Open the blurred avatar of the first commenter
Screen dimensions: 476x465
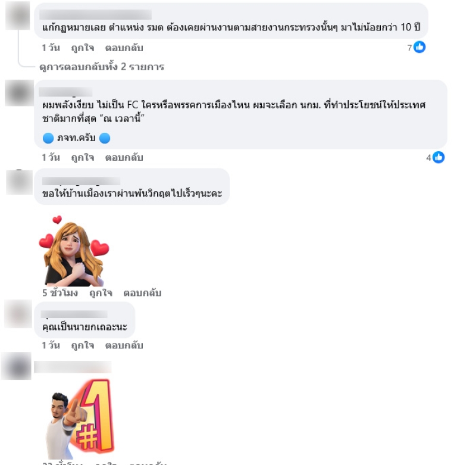pos(18,17)
